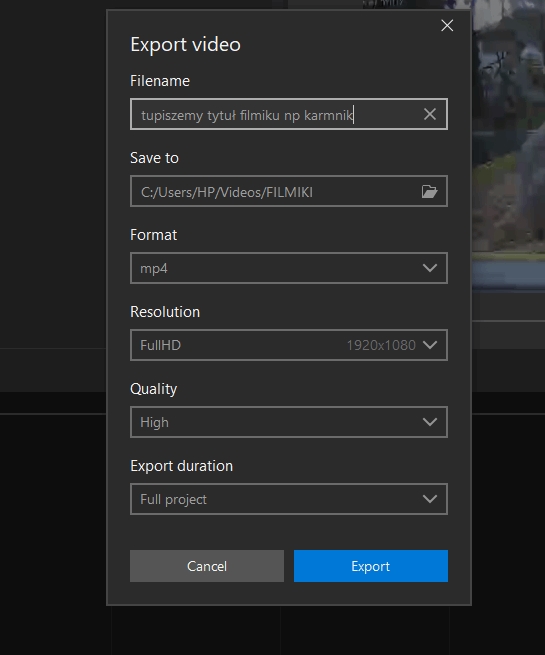Expand the Resolution FullHD dropdown

[289, 345]
